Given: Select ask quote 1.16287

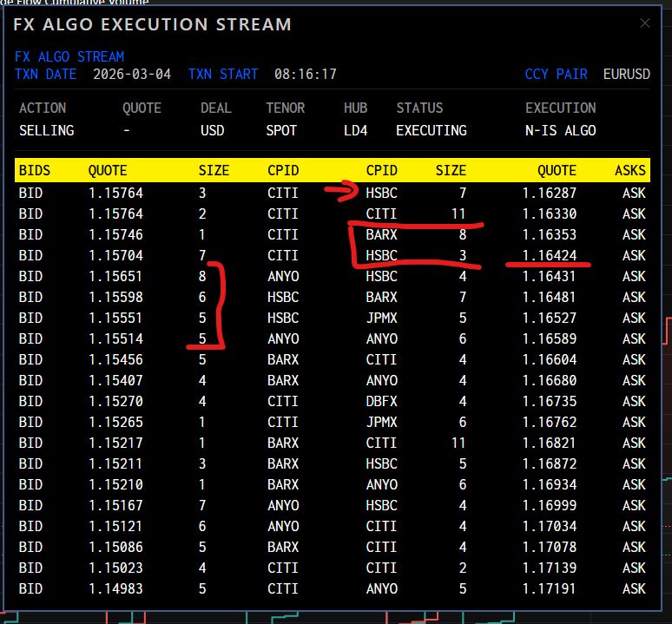Looking at the screenshot, I should (x=549, y=193).
